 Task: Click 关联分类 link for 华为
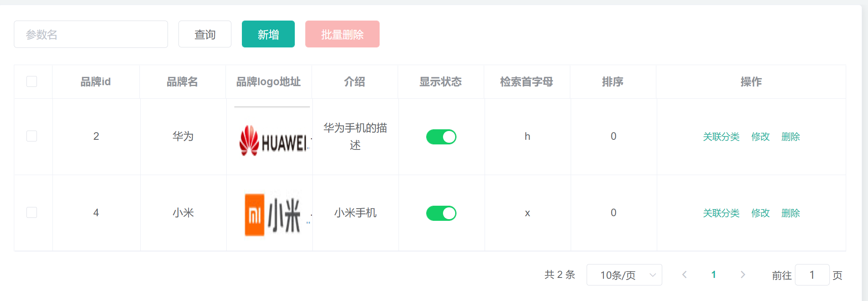pos(721,137)
